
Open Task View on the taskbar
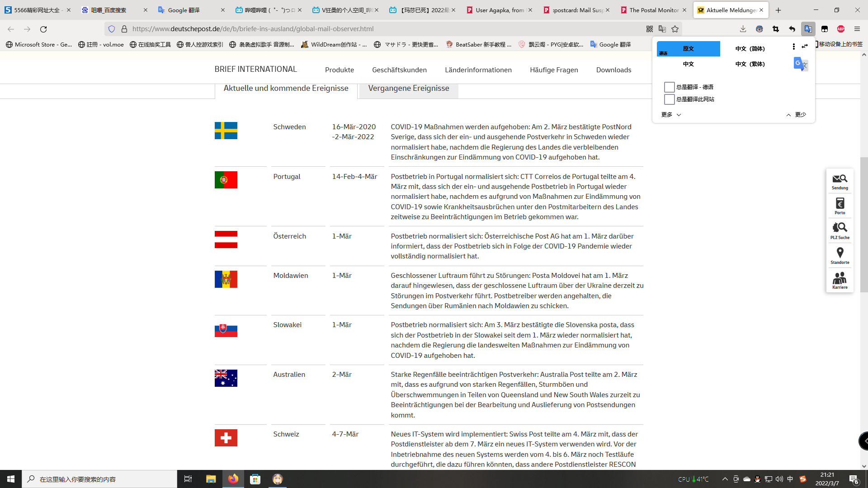[x=188, y=479]
